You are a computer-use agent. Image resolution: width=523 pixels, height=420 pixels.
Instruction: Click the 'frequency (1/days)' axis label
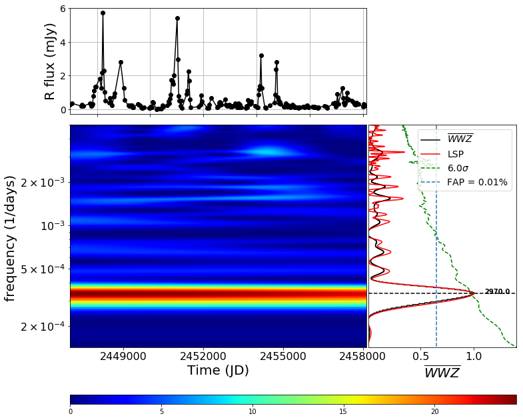[10, 239]
